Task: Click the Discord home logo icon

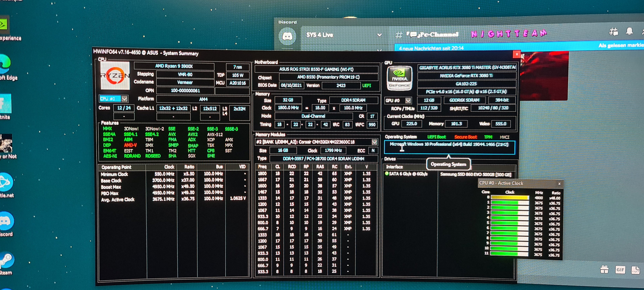Action: click(x=287, y=36)
